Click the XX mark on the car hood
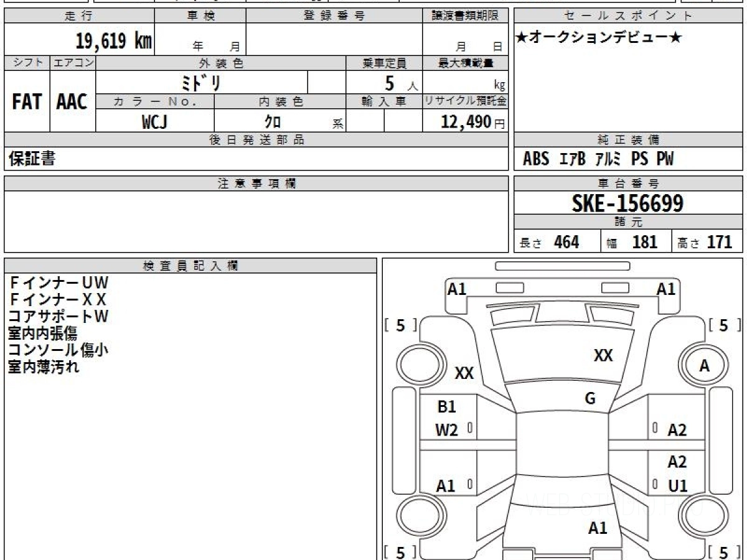The width and height of the screenshot is (747, 560). pyautogui.click(x=603, y=355)
